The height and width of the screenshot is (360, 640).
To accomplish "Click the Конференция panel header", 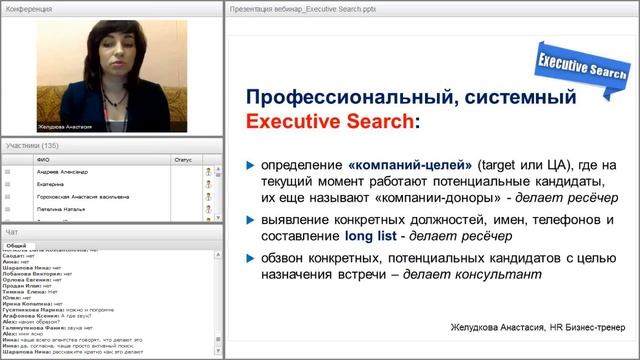I will (112, 9).
